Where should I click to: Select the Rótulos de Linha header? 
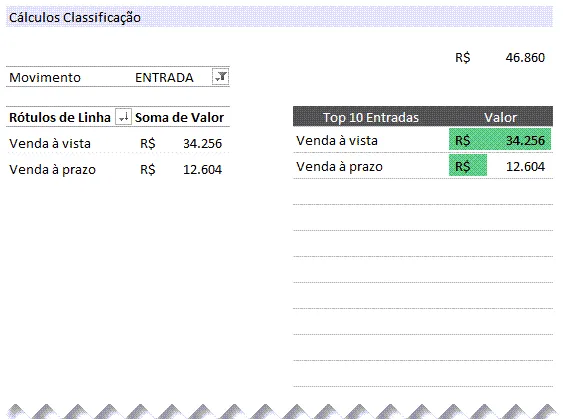[x=60, y=117]
